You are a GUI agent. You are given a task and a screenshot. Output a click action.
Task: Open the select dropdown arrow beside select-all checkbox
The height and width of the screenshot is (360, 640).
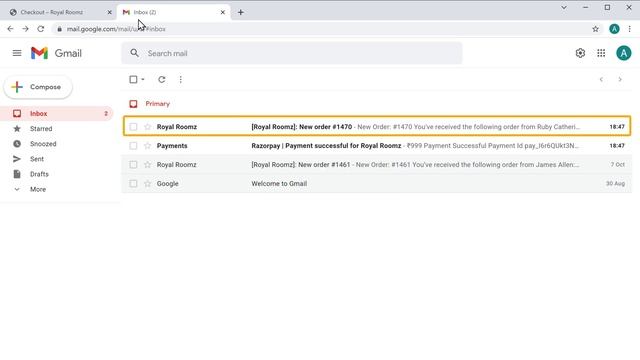point(143,80)
